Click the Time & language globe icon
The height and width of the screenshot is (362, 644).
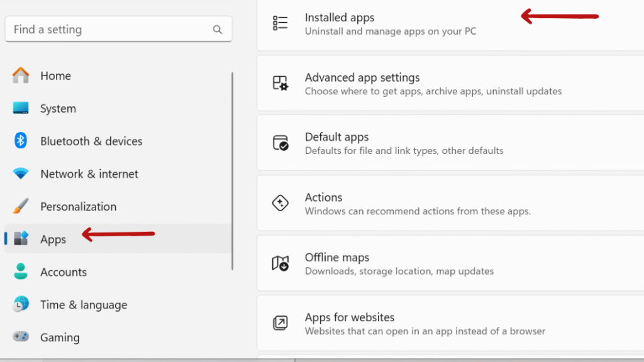[x=21, y=304]
